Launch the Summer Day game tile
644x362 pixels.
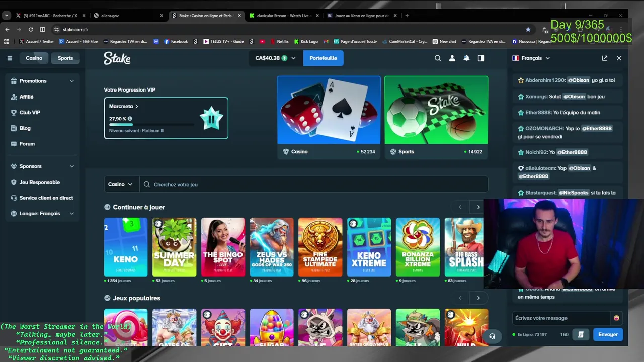click(x=175, y=247)
